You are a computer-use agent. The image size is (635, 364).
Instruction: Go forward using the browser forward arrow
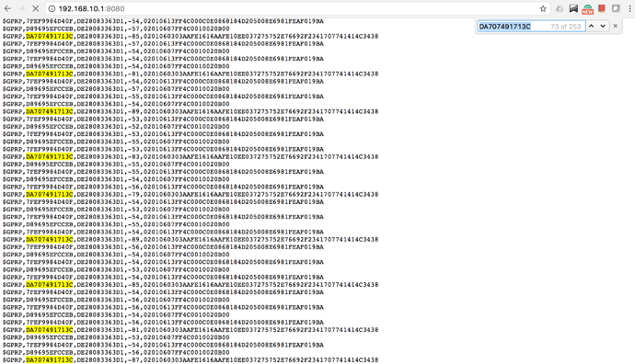point(21,8)
